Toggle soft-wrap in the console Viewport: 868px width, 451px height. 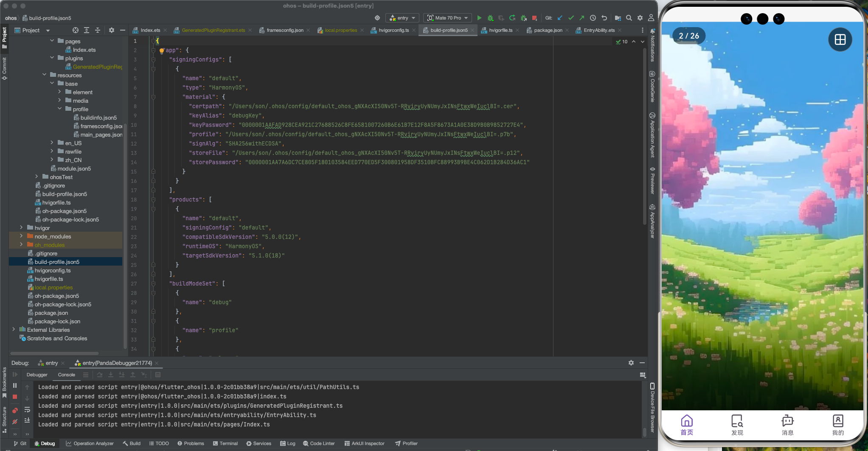(x=27, y=409)
